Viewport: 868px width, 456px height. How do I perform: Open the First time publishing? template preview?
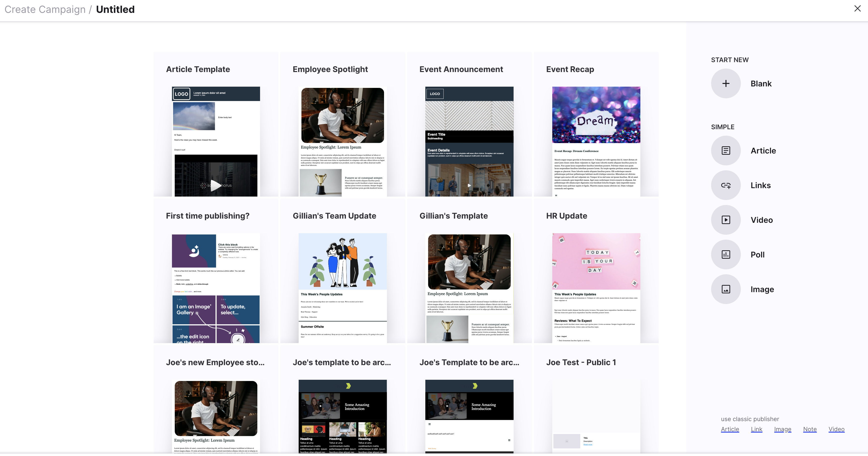(x=216, y=288)
